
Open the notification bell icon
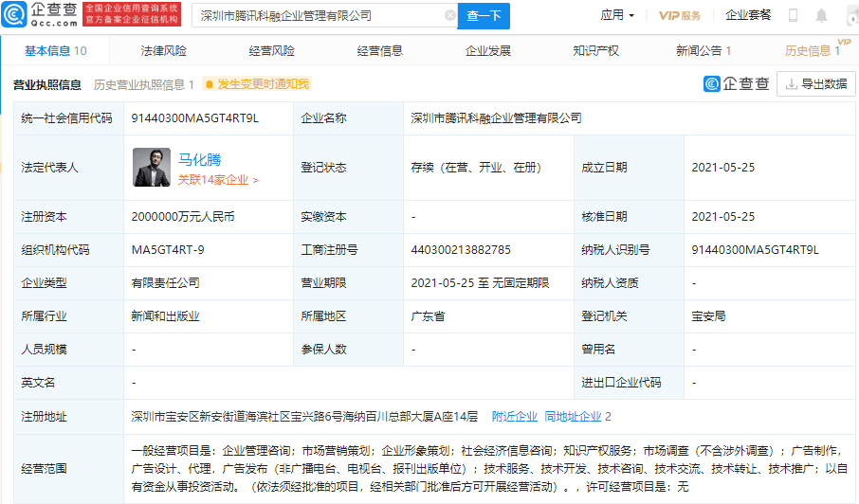click(x=821, y=16)
